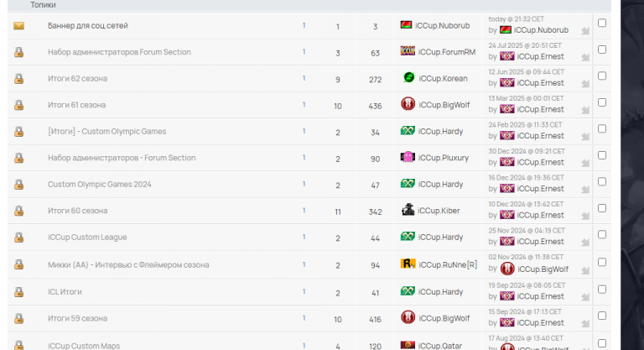Click lock icon beside iCCup Custom League

pos(19,238)
